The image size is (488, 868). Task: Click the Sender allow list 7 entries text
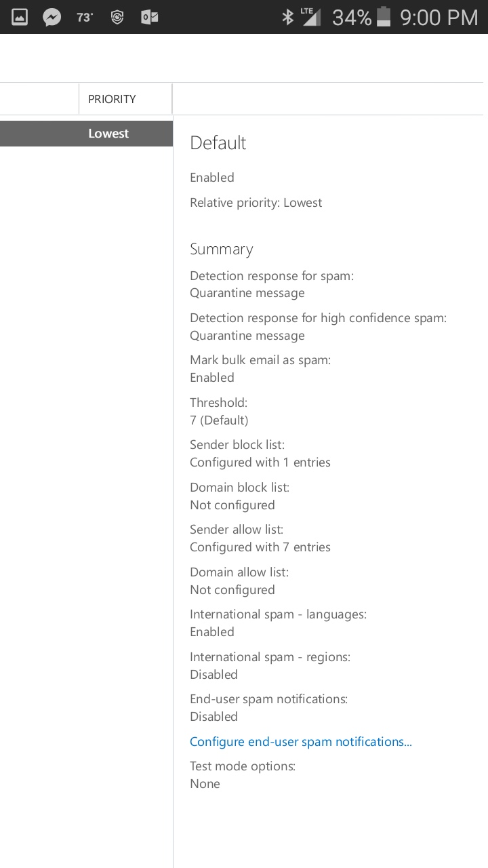(260, 547)
